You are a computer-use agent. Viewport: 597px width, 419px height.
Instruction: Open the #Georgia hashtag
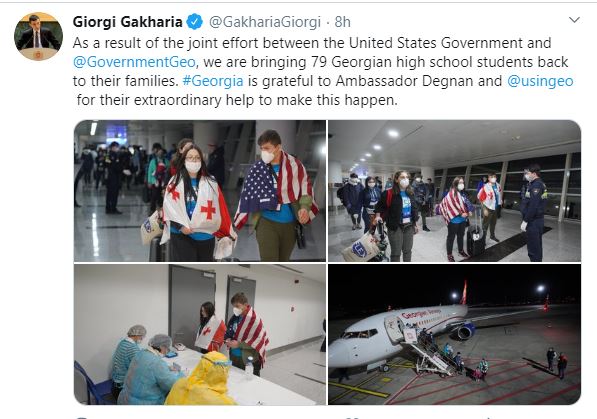[x=213, y=81]
